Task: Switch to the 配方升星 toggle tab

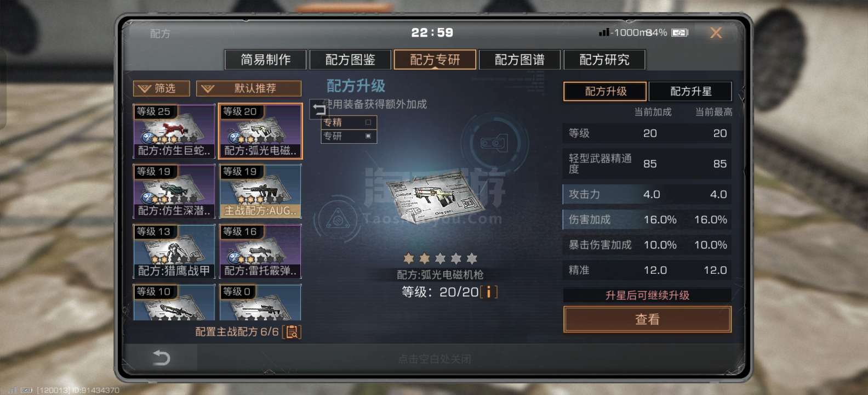Action: [690, 91]
